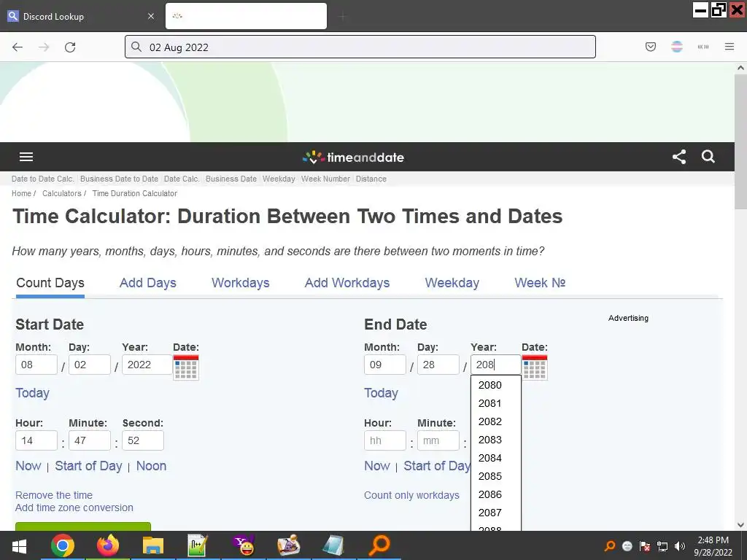The height and width of the screenshot is (560, 747).
Task: Go to Calculators breadcrumb
Action: [62, 193]
